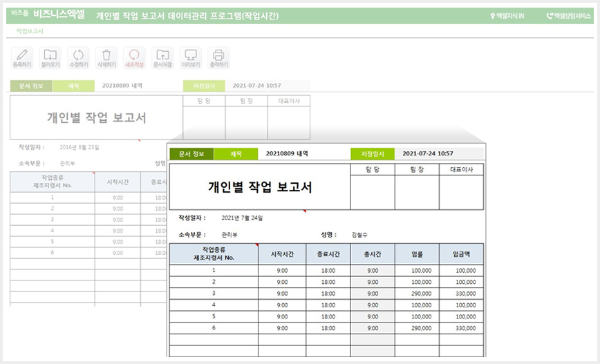Click 담 당 signature box header in enlarged preview
Image resolution: width=600 pixels, height=364 pixels.
click(x=373, y=169)
